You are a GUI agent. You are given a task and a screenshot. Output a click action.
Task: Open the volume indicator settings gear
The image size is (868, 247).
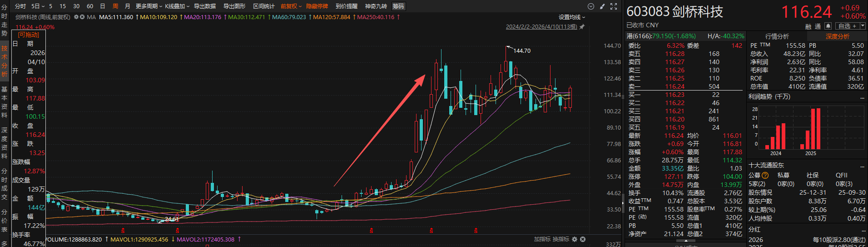[x=575, y=239]
